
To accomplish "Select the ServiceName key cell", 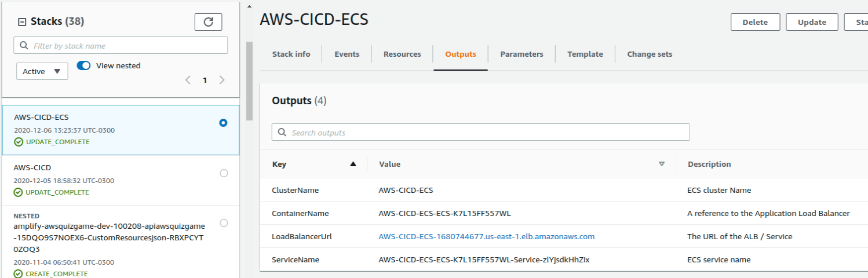I will (x=296, y=259).
